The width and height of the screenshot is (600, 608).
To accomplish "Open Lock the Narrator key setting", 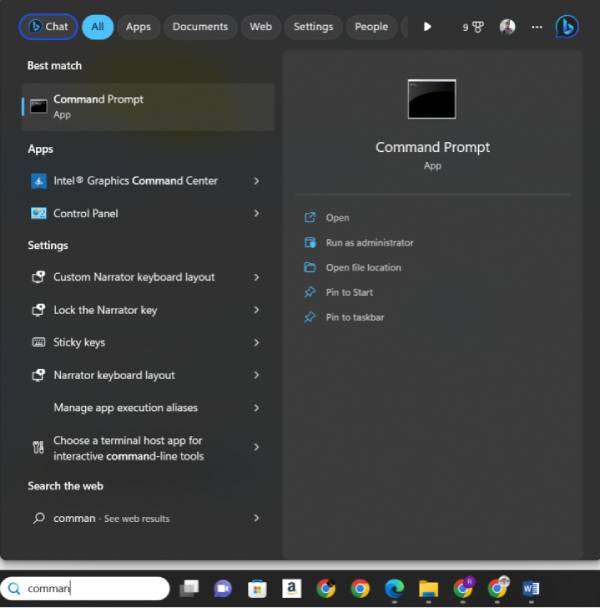I will (x=148, y=310).
